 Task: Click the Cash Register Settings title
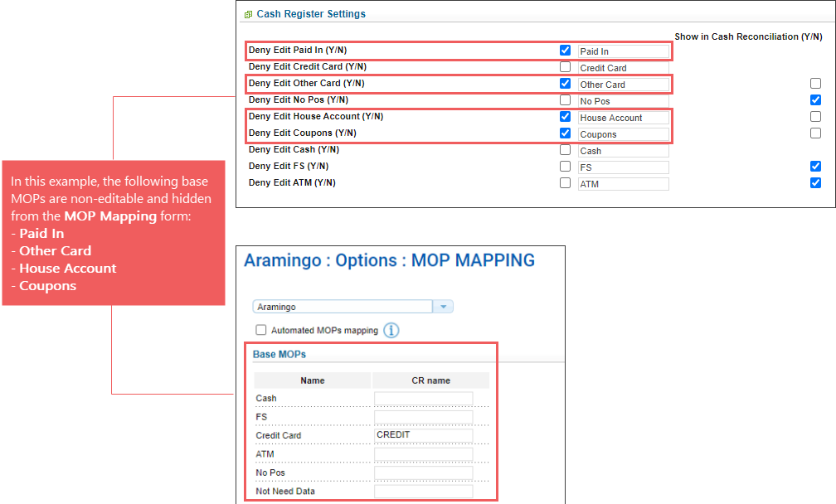[x=311, y=14]
